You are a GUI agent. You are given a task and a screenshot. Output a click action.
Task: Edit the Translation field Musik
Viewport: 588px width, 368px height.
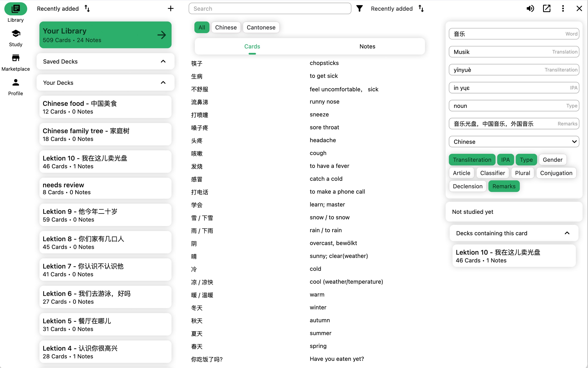(514, 52)
